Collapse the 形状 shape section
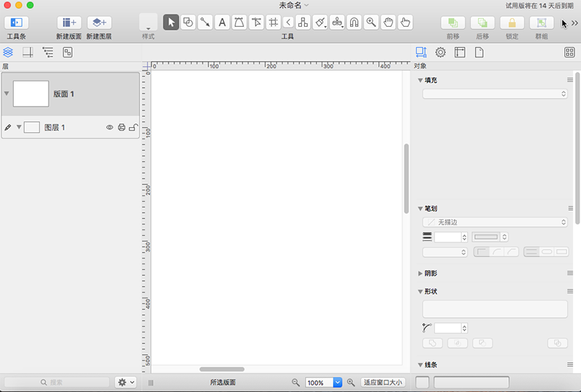The image size is (581, 392). click(x=420, y=291)
